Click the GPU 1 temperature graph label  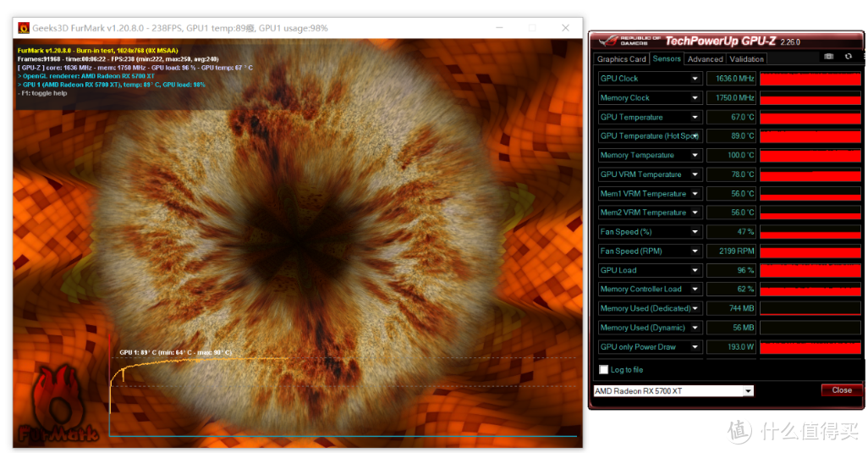175,352
